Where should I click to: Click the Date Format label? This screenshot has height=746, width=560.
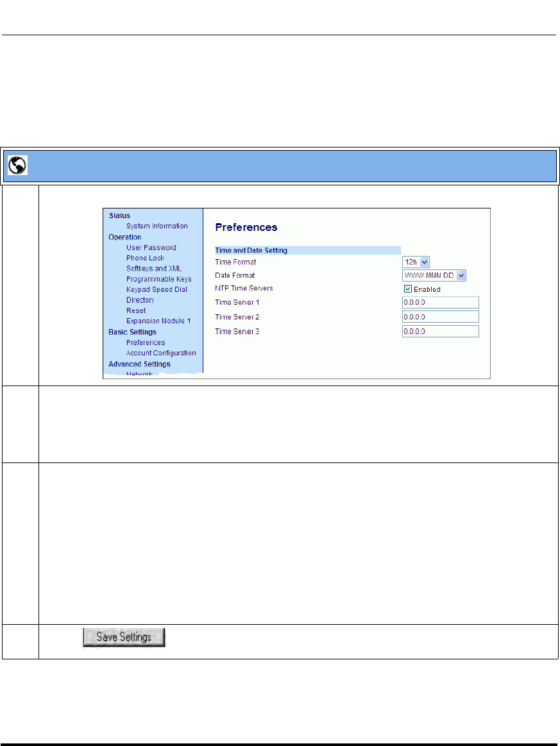click(x=235, y=275)
